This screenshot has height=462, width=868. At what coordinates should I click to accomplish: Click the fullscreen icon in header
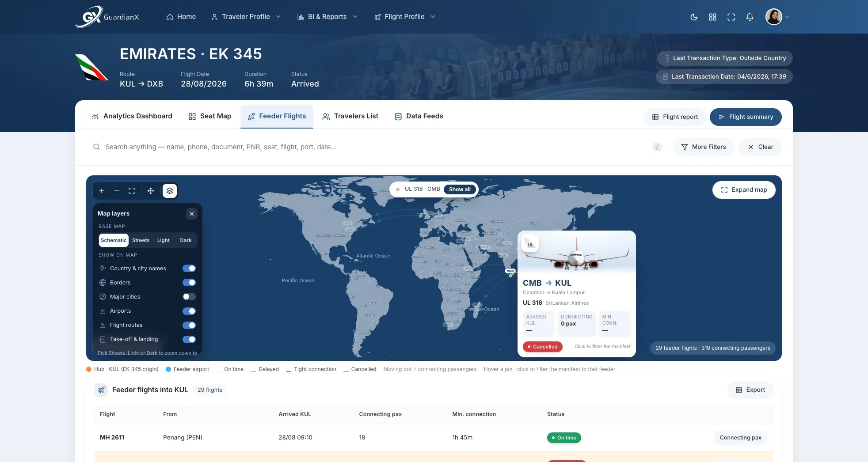pyautogui.click(x=731, y=17)
